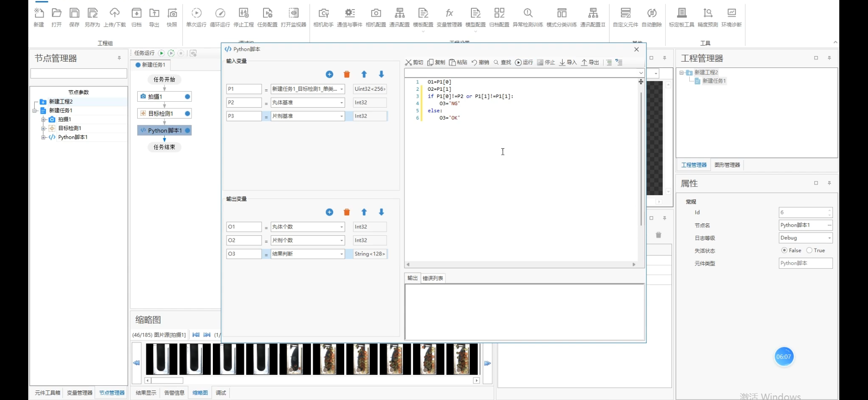Switch to 图形管理器 tab
This screenshot has width=868, height=400.
point(727,165)
